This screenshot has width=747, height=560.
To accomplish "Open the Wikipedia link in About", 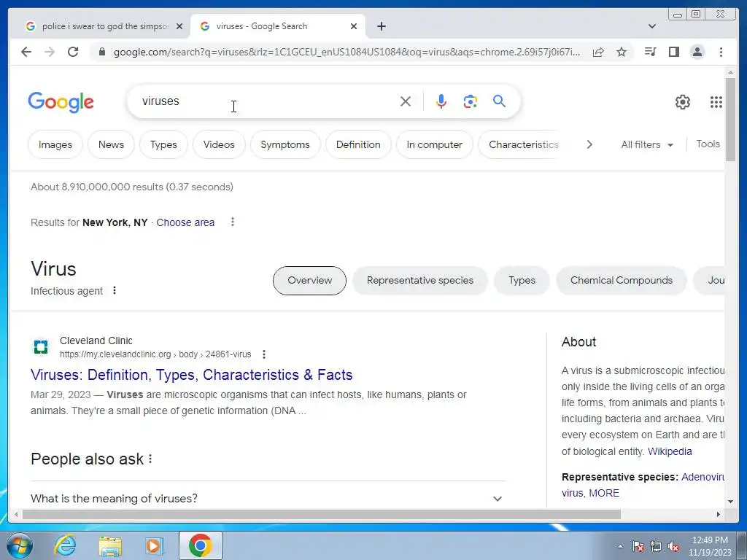I will 670,451.
